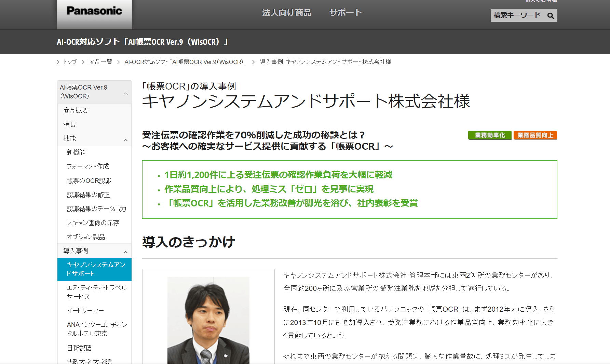Screen dimensions: 610x364
Task: Collapse the 導入事例 section chevron
Action: pyautogui.click(x=125, y=252)
